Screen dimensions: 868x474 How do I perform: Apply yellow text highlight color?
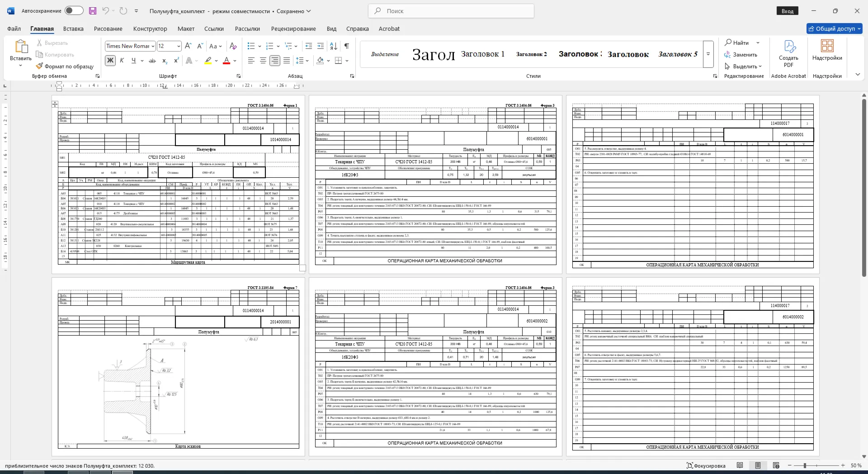click(x=208, y=61)
